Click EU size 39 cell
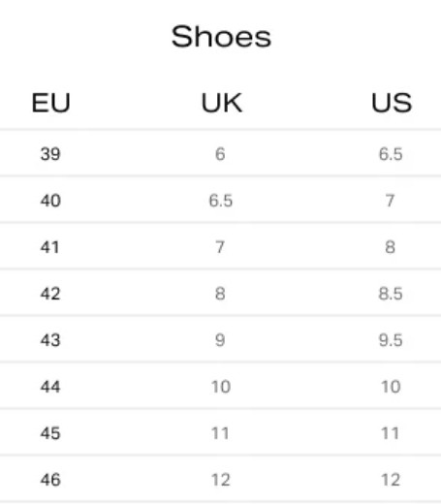 [50, 154]
